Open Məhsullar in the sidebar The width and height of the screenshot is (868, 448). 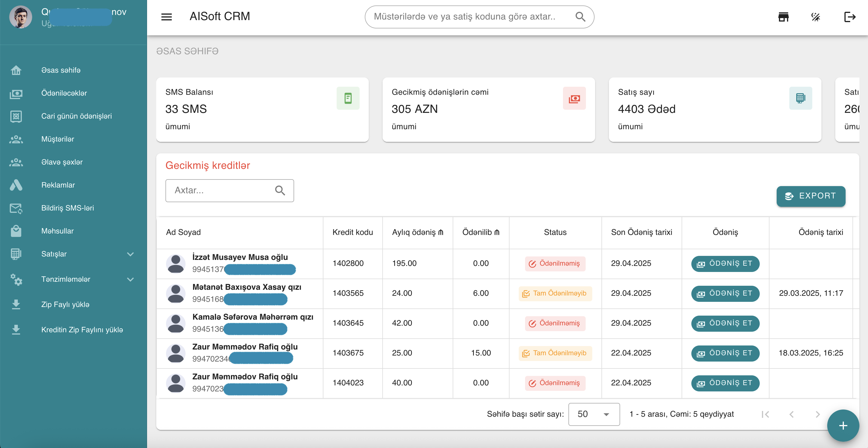pos(74,231)
